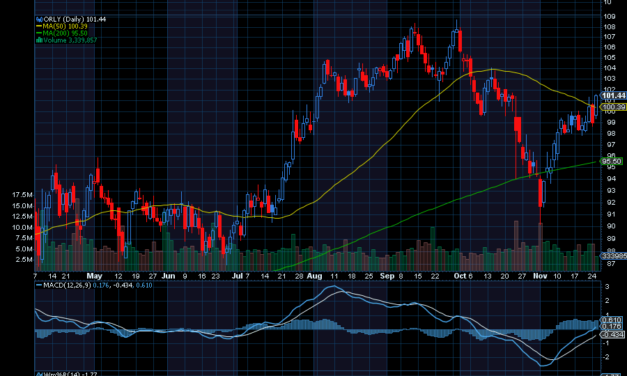Click the 10 date label after Nov

tap(557, 276)
